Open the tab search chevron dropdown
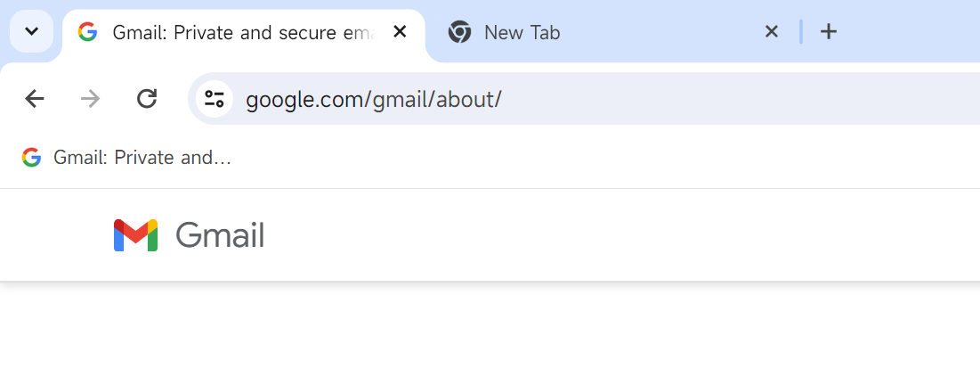980x385 pixels. tap(31, 31)
